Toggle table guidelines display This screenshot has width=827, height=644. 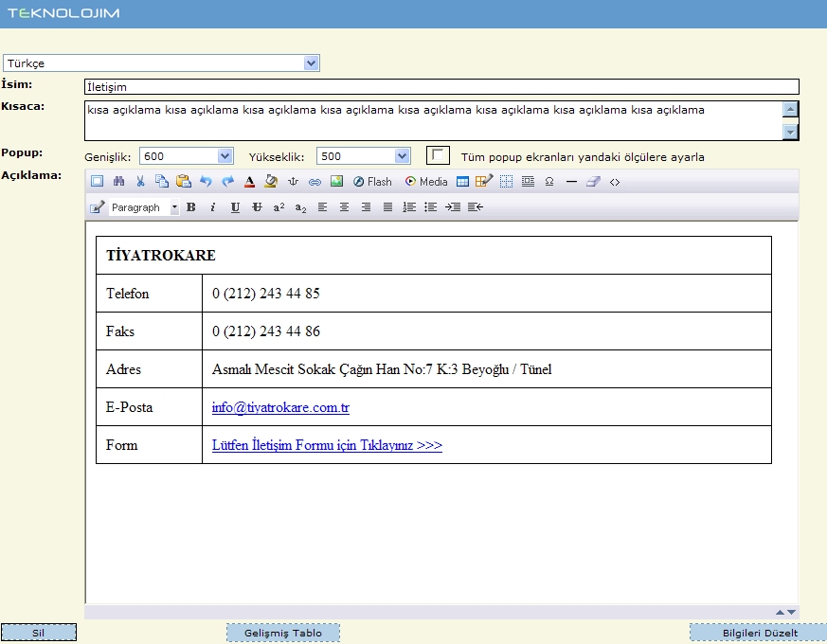[x=506, y=182]
